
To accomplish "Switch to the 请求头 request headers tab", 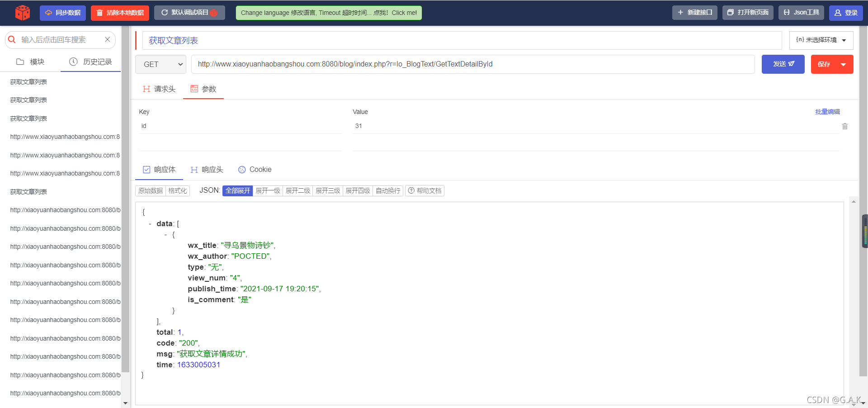I will pos(159,89).
